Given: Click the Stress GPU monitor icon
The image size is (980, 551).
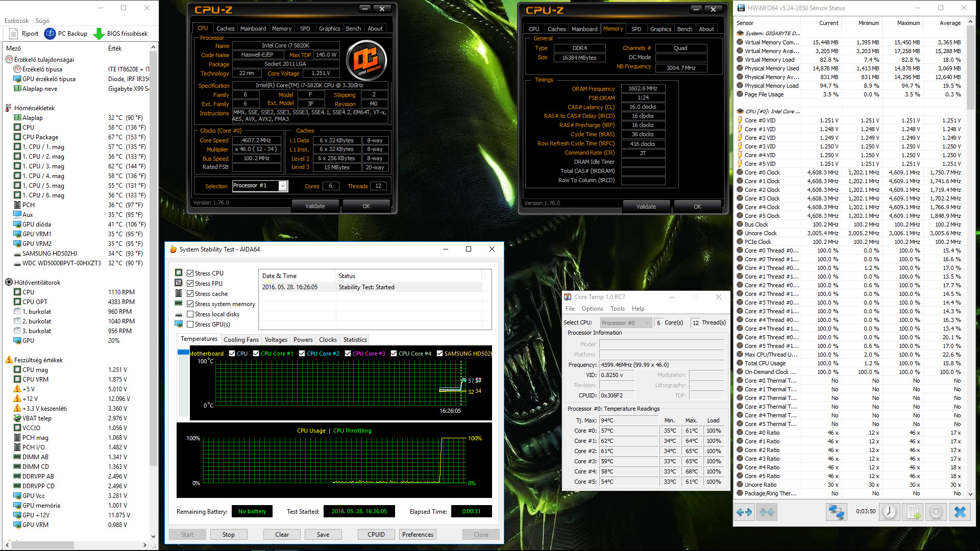Looking at the screenshot, I should pyautogui.click(x=179, y=324).
